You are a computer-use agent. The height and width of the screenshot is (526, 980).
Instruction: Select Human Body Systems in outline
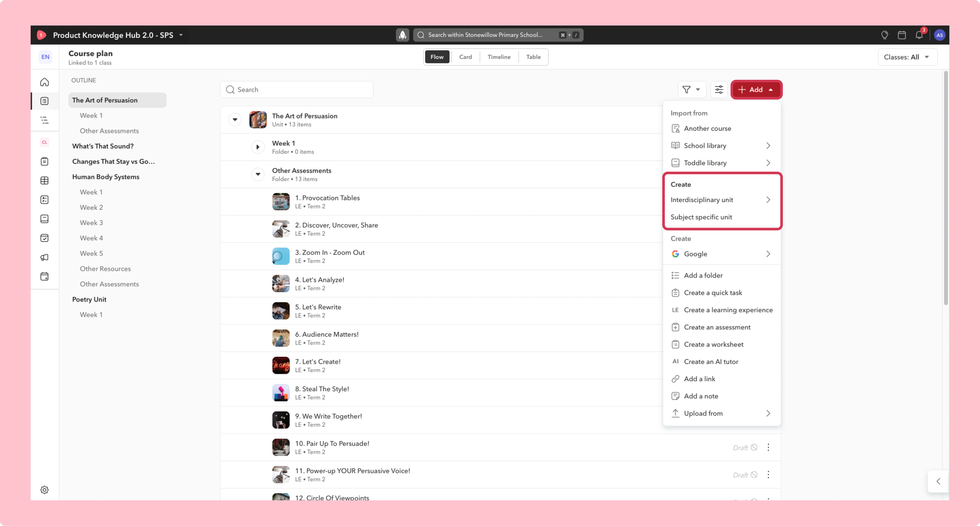tap(106, 177)
